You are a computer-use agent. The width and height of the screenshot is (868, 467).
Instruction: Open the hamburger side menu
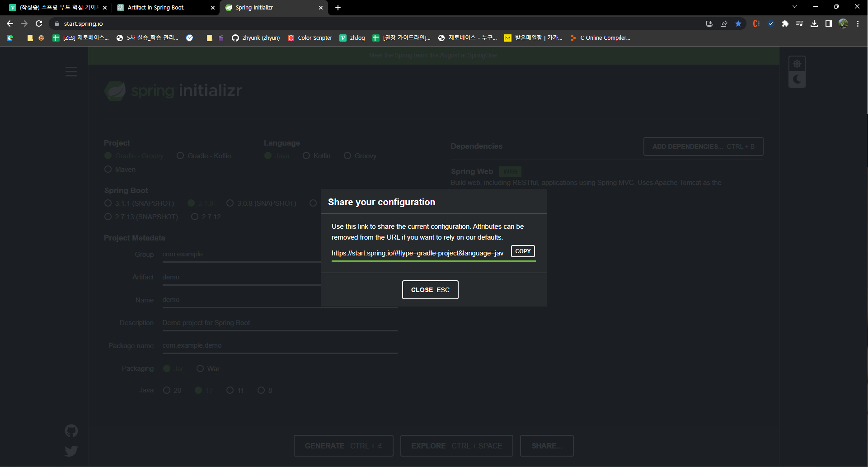[71, 71]
